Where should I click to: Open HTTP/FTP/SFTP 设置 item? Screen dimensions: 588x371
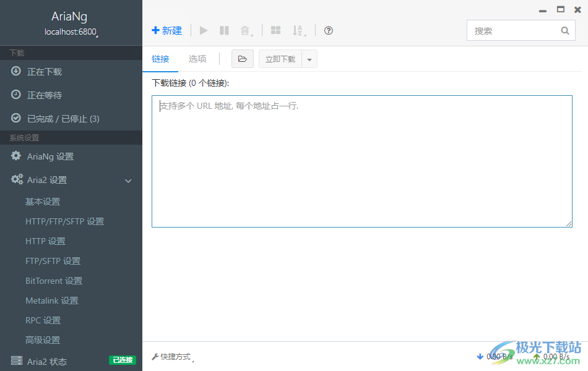[x=65, y=221]
